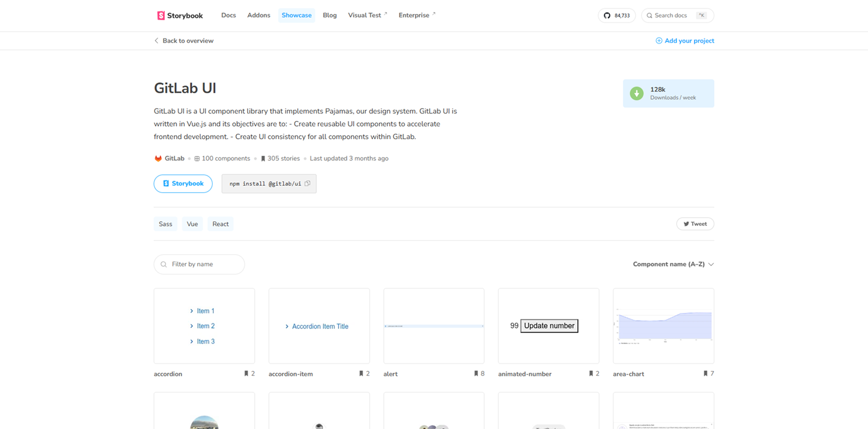
Task: Click the GitHub octocat icon
Action: (607, 16)
